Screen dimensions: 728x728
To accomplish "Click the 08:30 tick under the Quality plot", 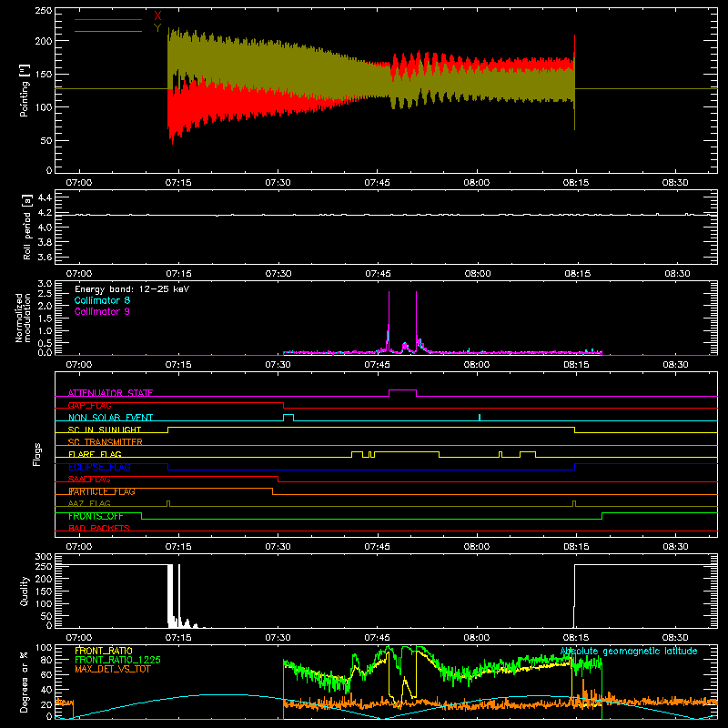I will coord(675,638).
